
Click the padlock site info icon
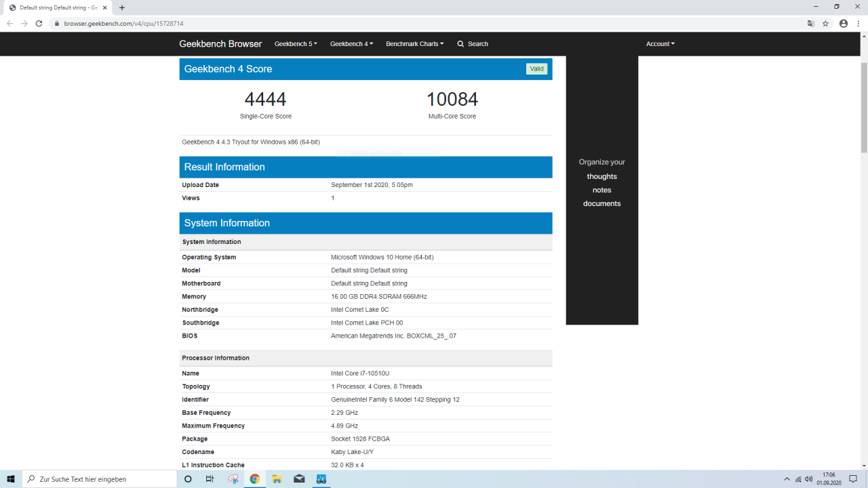[57, 24]
